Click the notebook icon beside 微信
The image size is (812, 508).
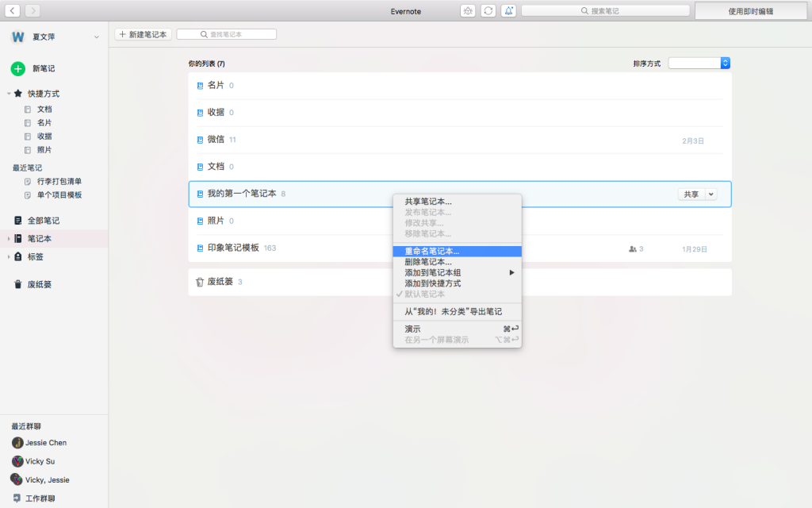[200, 140]
